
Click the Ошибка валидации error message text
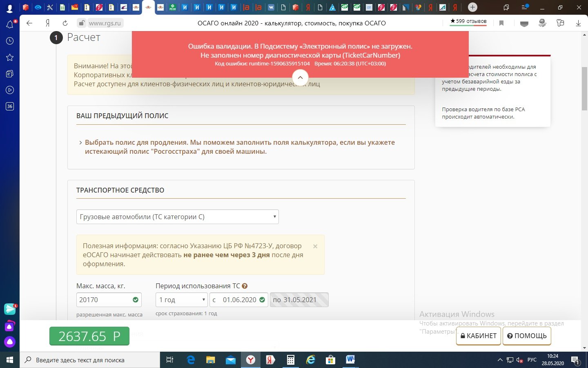tap(300, 51)
